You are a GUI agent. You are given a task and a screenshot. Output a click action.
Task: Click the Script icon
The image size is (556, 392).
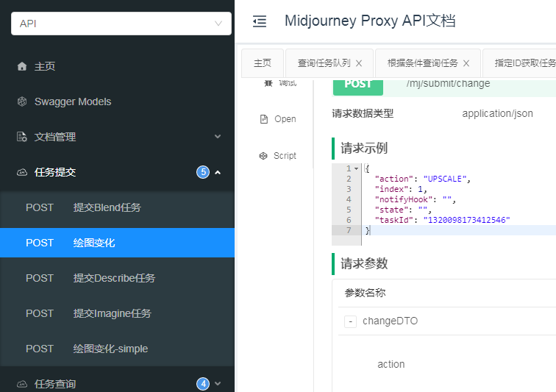pyautogui.click(x=263, y=156)
